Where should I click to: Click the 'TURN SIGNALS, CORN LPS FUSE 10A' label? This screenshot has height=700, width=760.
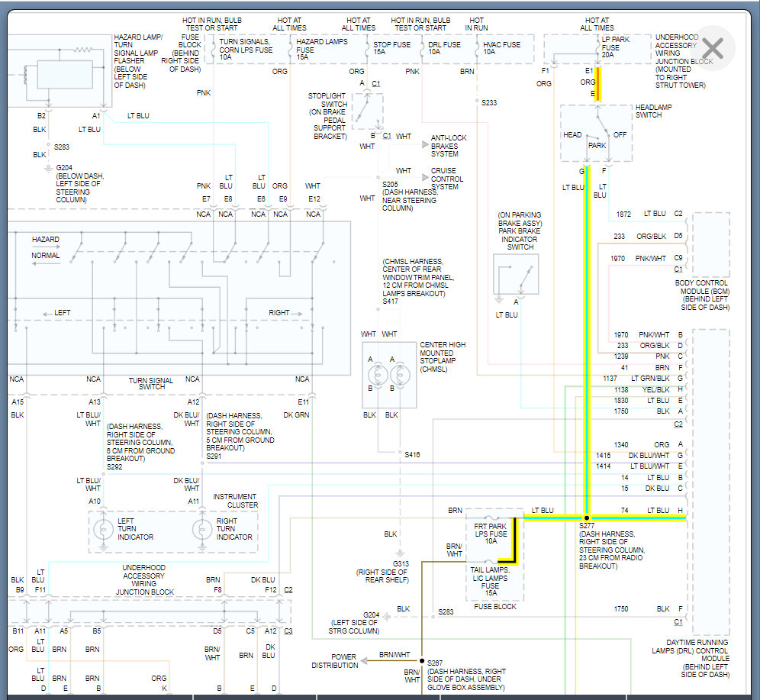click(246, 50)
